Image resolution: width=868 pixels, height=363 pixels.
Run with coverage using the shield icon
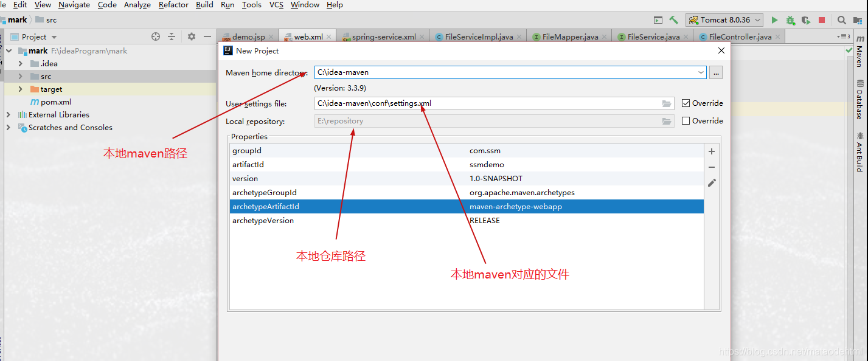806,20
